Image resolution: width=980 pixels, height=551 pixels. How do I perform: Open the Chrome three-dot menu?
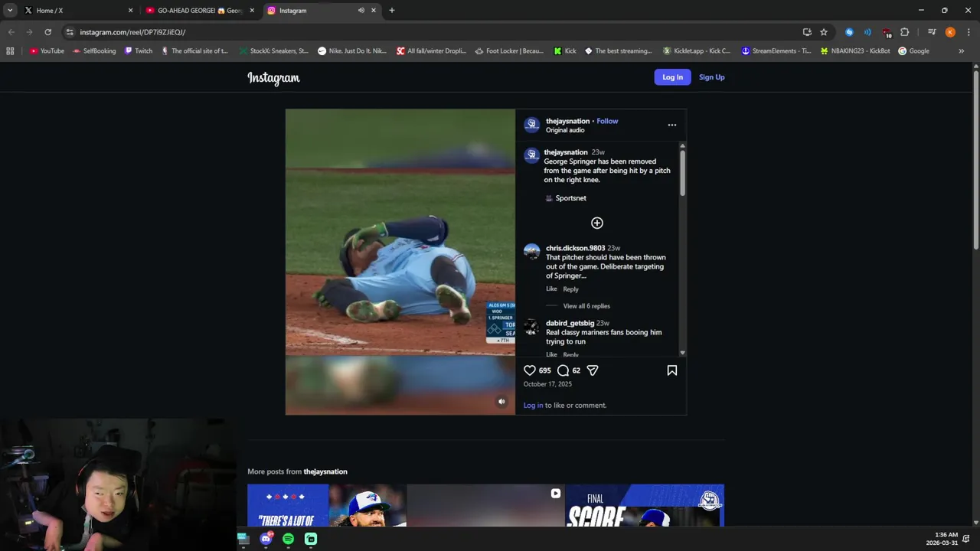pyautogui.click(x=969, y=32)
